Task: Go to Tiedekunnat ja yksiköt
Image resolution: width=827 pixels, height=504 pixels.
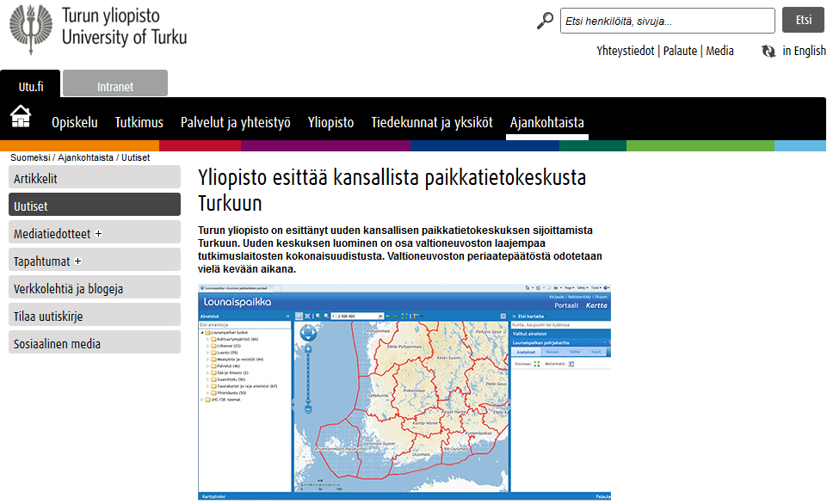Action: pyautogui.click(x=431, y=122)
